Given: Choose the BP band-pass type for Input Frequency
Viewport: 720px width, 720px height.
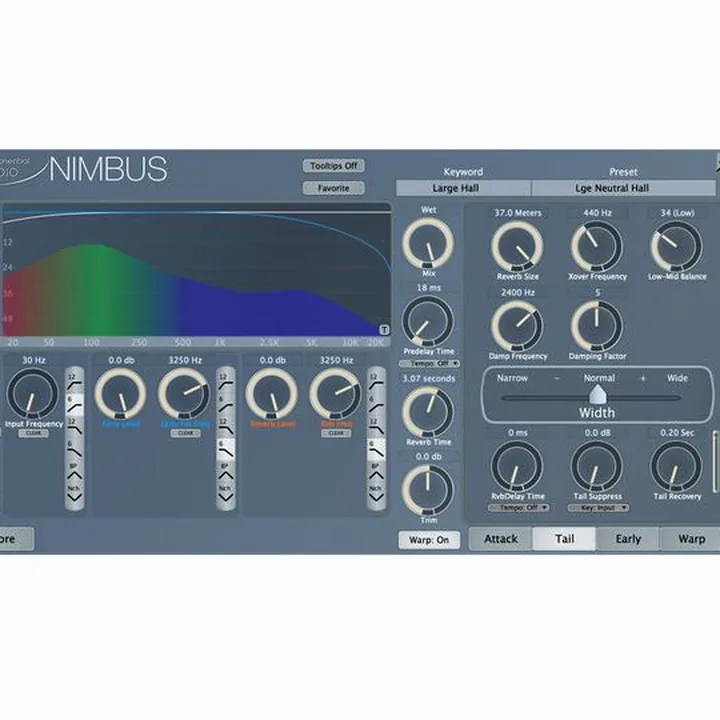Looking at the screenshot, I should pos(74,472).
